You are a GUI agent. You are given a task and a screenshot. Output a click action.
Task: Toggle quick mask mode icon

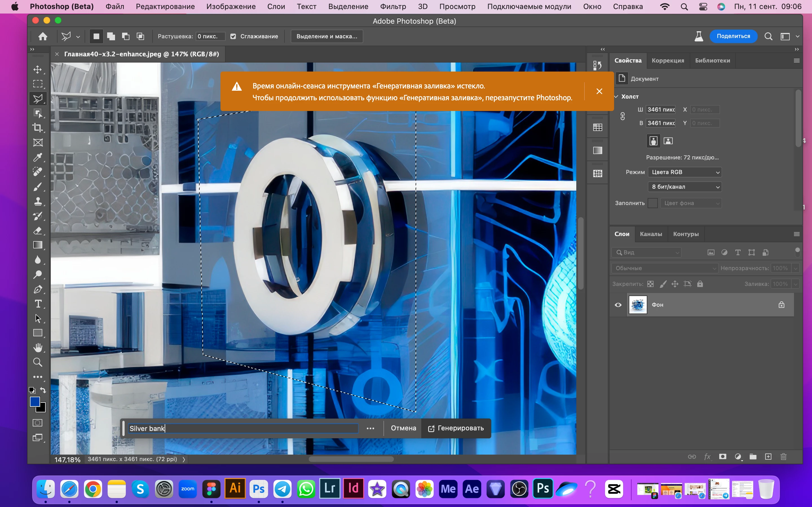click(x=37, y=422)
